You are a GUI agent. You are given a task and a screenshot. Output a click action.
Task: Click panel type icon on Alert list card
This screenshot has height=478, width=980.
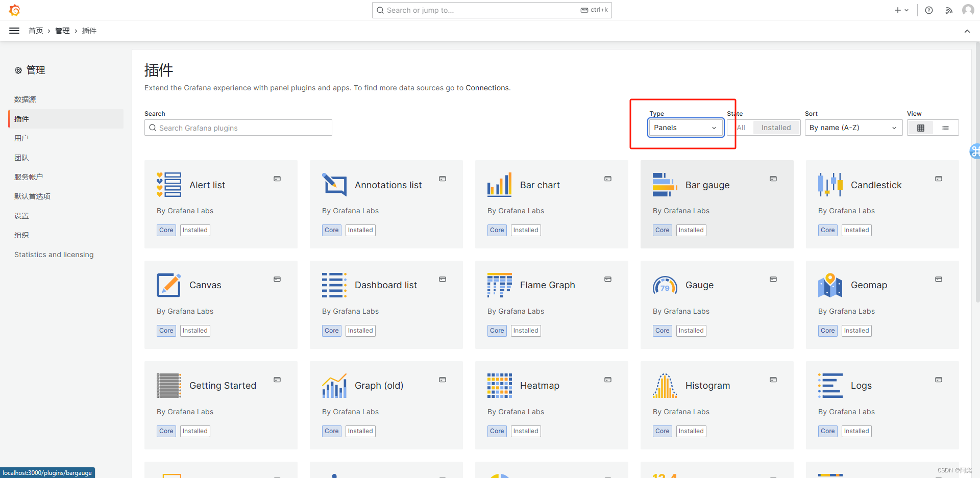(x=277, y=179)
